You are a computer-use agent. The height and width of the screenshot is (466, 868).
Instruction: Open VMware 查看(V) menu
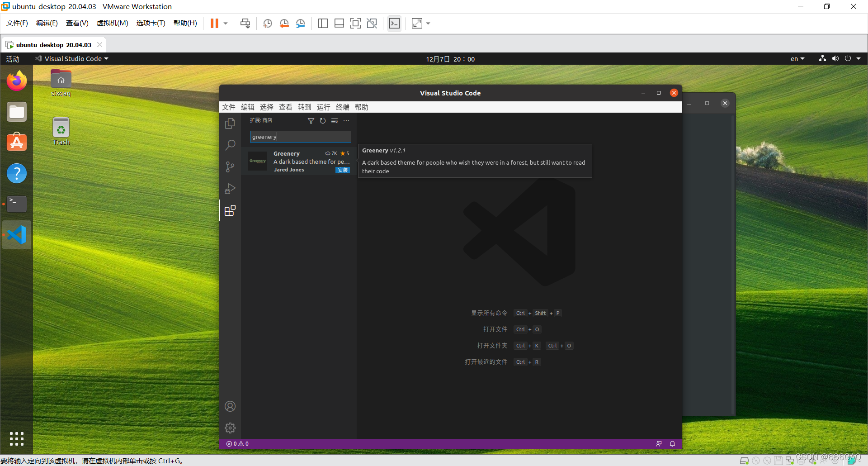coord(77,23)
